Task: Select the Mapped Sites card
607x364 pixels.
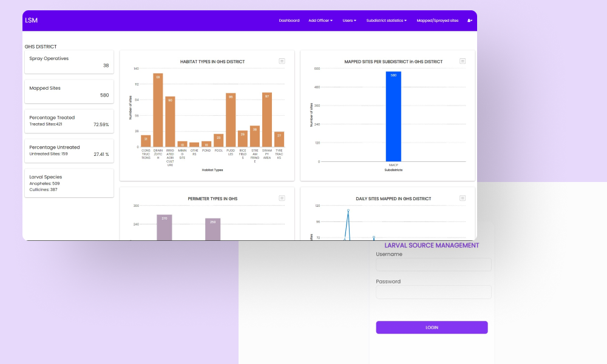Action: [69, 92]
